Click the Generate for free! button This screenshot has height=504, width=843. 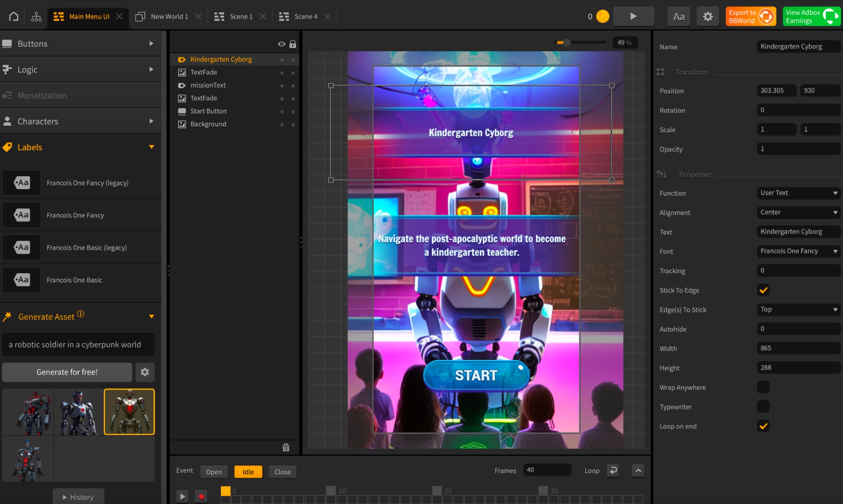click(67, 372)
